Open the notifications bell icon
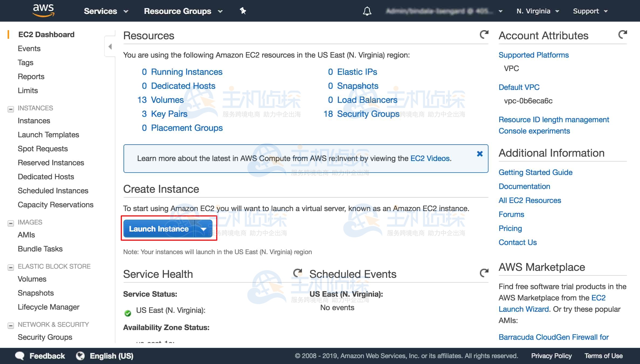 (x=367, y=11)
